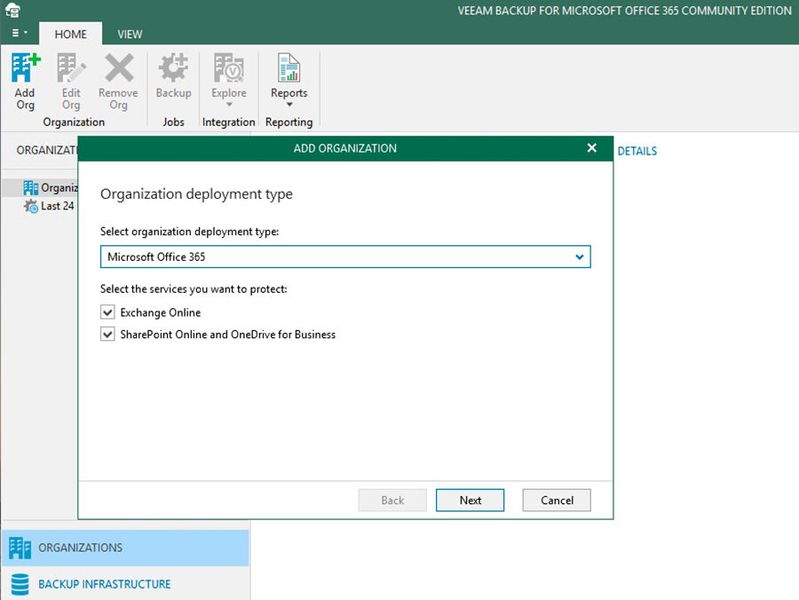Screen dimensions: 799x600
Task: Click the Remove Org ribbon icon
Action: pos(118,68)
